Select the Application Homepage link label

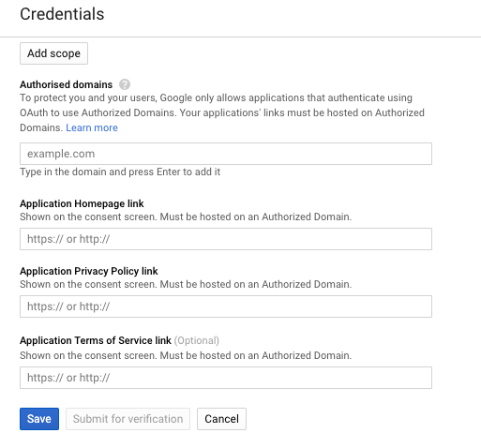point(82,203)
